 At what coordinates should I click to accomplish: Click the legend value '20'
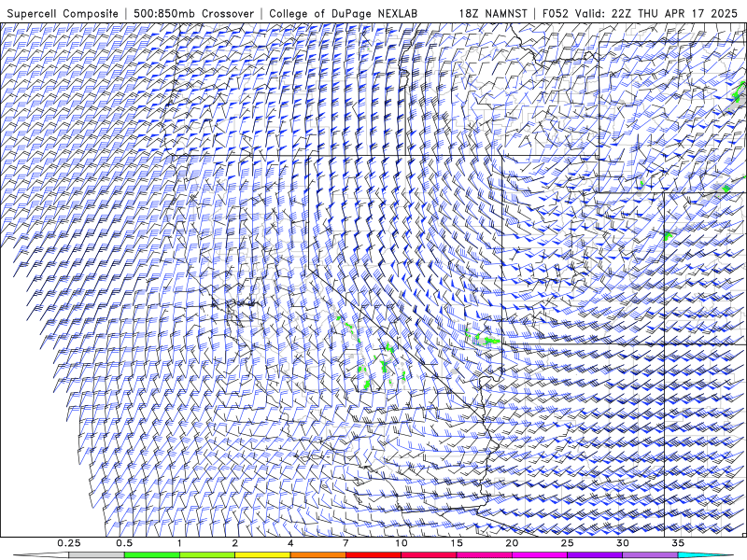point(512,543)
